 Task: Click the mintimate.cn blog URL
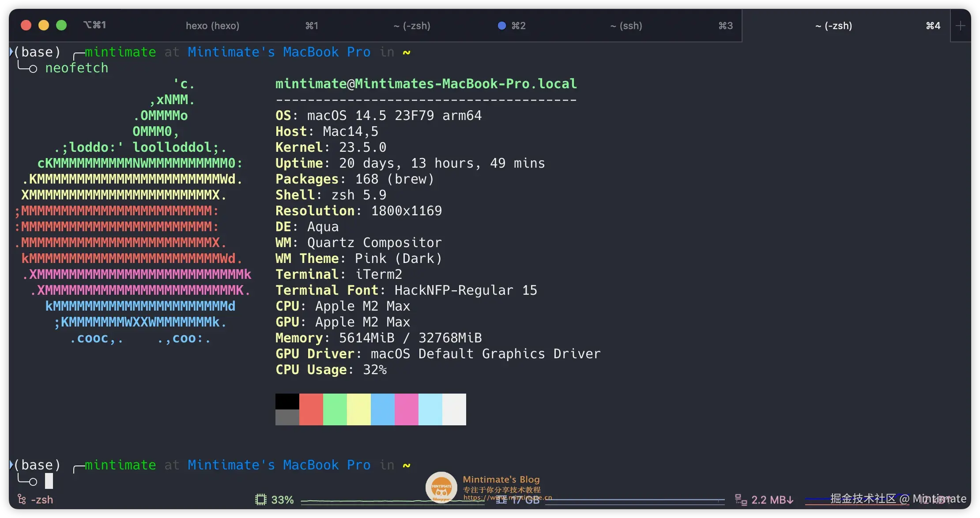pos(508,497)
